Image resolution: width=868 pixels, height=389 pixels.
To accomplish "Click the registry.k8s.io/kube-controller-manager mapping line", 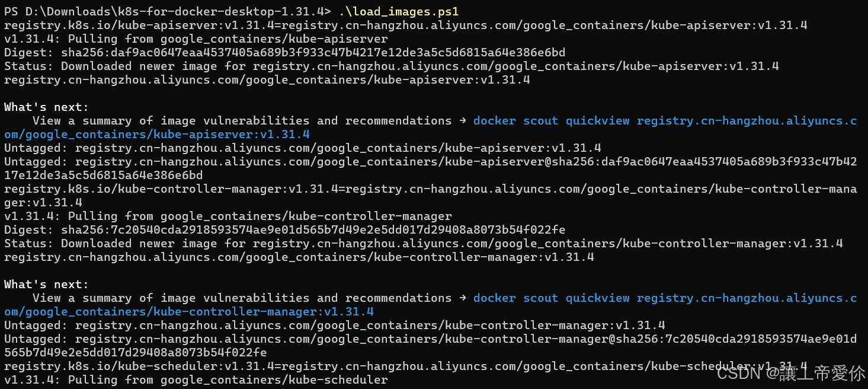I will point(430,189).
